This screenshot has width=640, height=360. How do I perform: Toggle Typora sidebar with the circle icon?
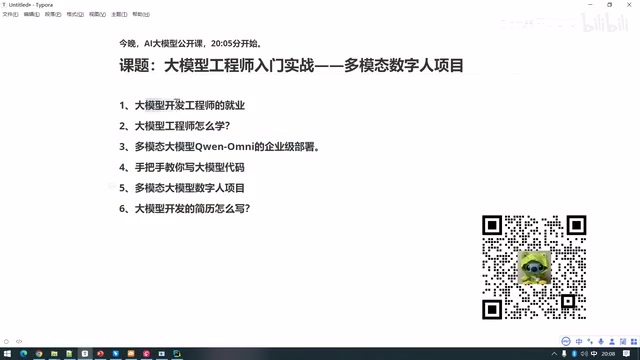(x=6, y=342)
